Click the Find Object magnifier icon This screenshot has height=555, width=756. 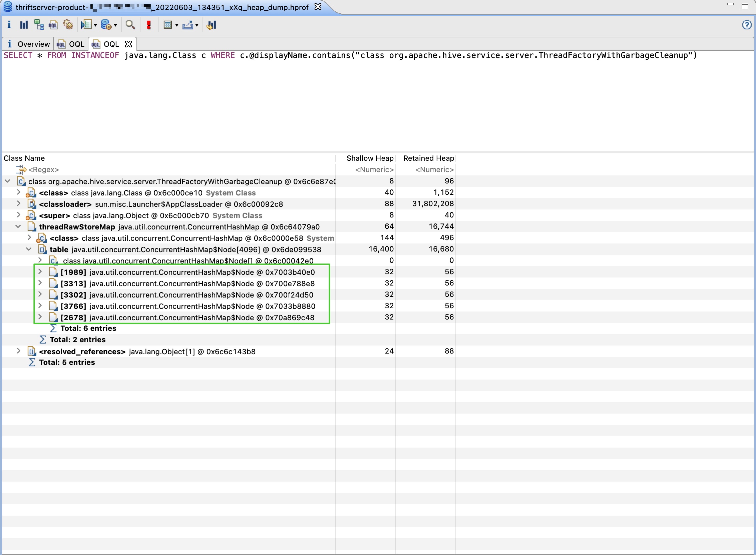(130, 25)
